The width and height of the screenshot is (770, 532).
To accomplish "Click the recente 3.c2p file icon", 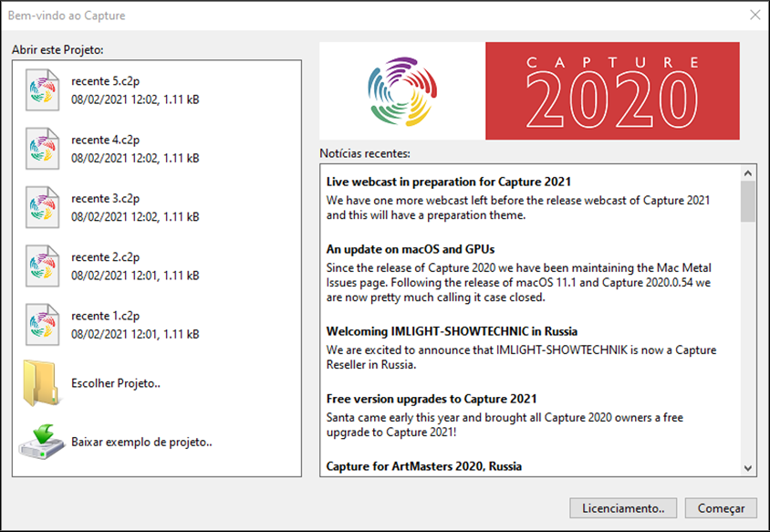I will point(43,207).
